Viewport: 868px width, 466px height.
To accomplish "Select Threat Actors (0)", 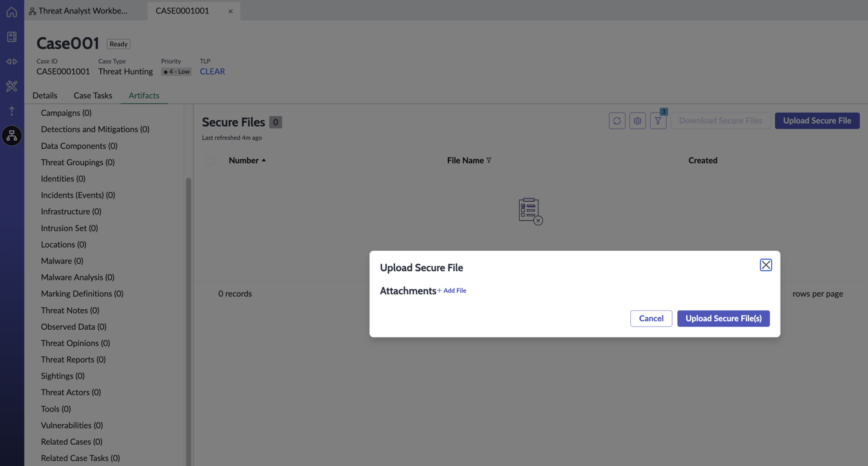I will tap(71, 392).
